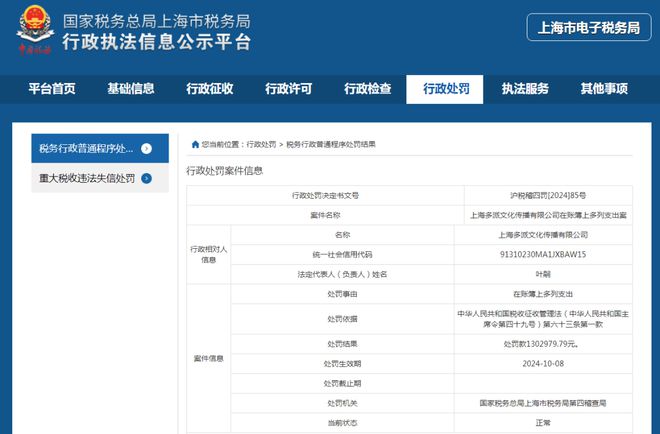Click the national tax emblem logo
660x434 pixels.
point(35,29)
